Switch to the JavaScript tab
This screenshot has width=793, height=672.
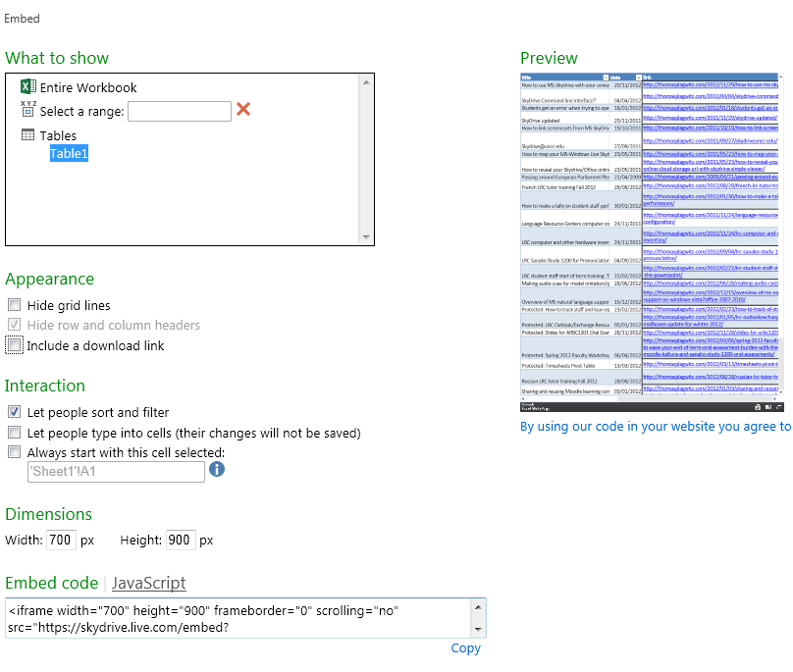pyautogui.click(x=148, y=583)
